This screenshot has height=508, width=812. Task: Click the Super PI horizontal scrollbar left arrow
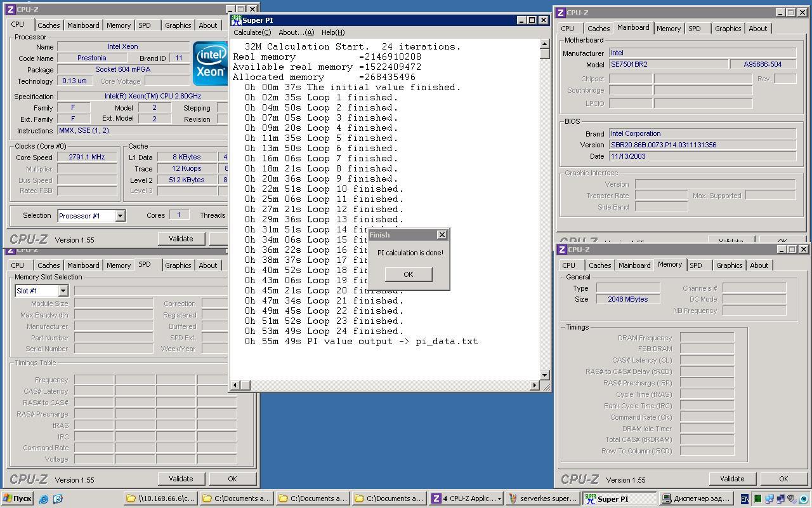click(235, 385)
